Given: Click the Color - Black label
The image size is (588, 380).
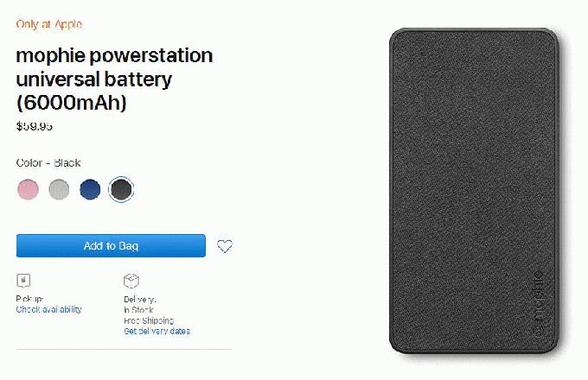Looking at the screenshot, I should 48,163.
